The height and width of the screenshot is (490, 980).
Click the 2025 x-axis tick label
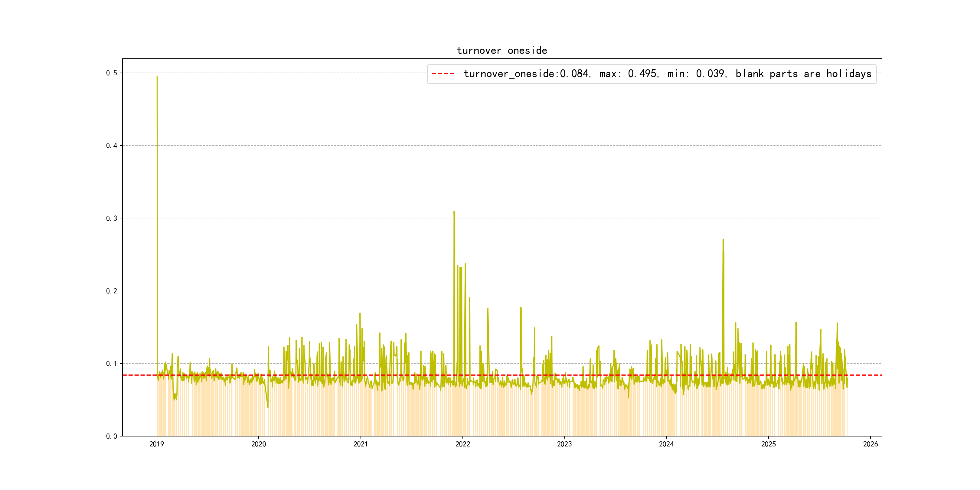click(769, 444)
